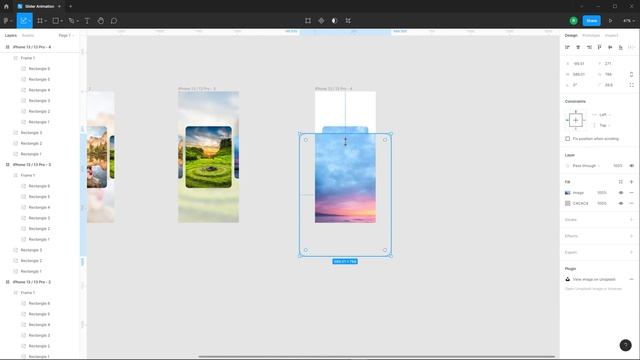Click the Crop image icon
Viewport: 640px width, 360px height.
pyautogui.click(x=348, y=20)
